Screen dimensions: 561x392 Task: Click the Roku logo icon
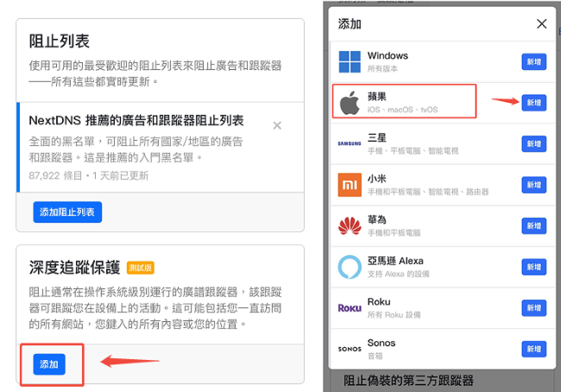[x=350, y=308]
